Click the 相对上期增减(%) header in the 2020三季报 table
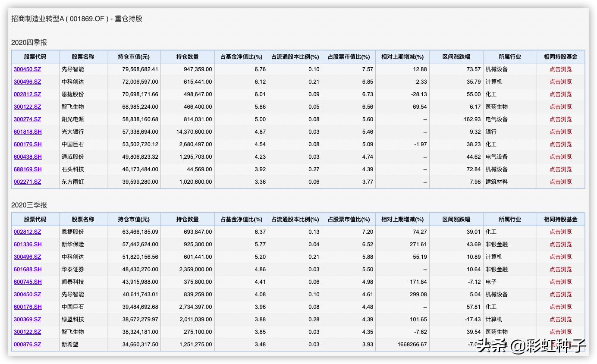Screen dimensions: 597x364 coord(402,219)
